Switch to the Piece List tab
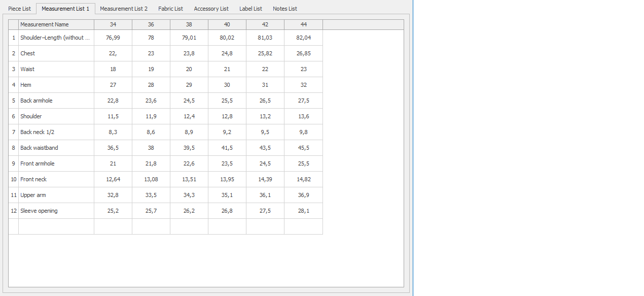The width and height of the screenshot is (644, 296). (x=19, y=9)
